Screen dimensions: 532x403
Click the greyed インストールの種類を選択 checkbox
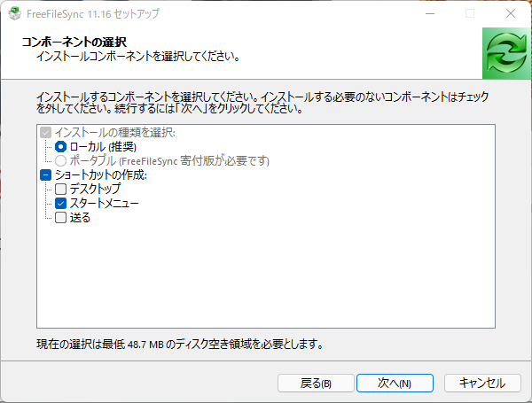click(46, 133)
